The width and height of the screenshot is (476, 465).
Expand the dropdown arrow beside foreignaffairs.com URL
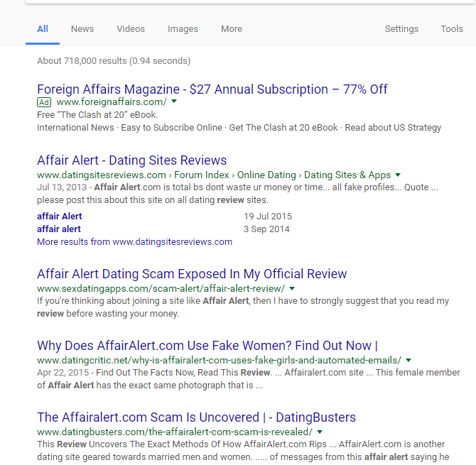point(174,102)
